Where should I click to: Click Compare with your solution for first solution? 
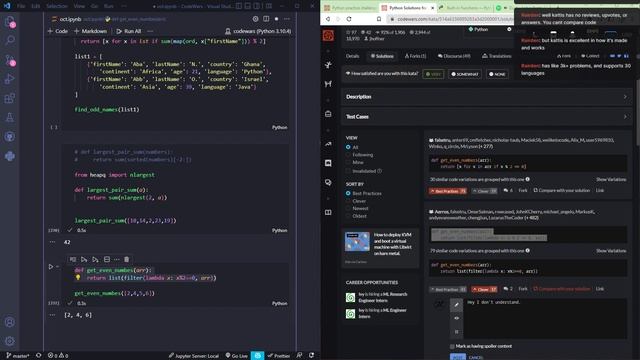562,190
